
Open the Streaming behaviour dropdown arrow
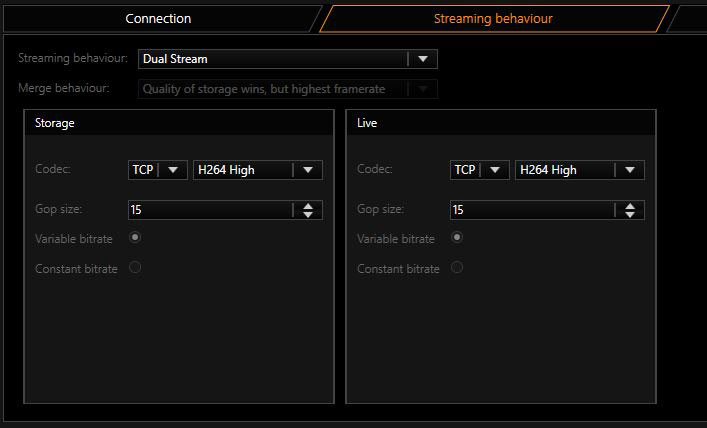tap(422, 59)
